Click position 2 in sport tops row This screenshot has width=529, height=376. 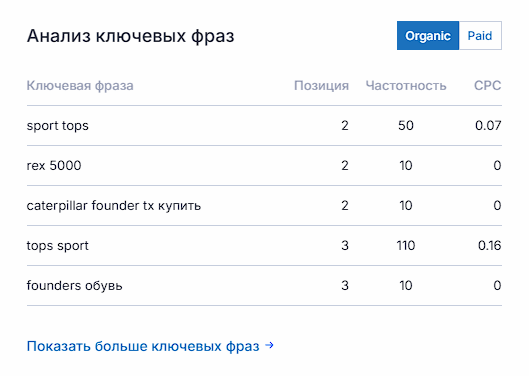click(x=345, y=126)
